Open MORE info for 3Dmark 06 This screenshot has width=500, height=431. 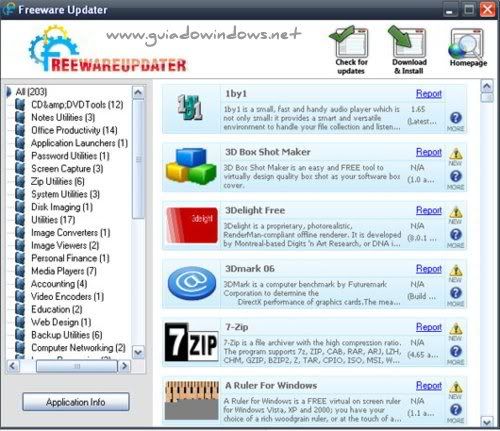pyautogui.click(x=456, y=296)
